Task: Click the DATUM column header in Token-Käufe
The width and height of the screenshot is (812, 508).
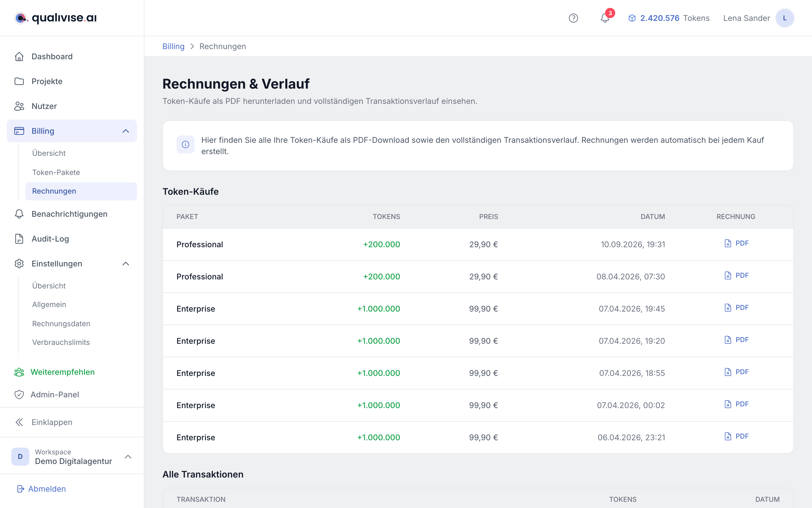Action: pyautogui.click(x=653, y=217)
